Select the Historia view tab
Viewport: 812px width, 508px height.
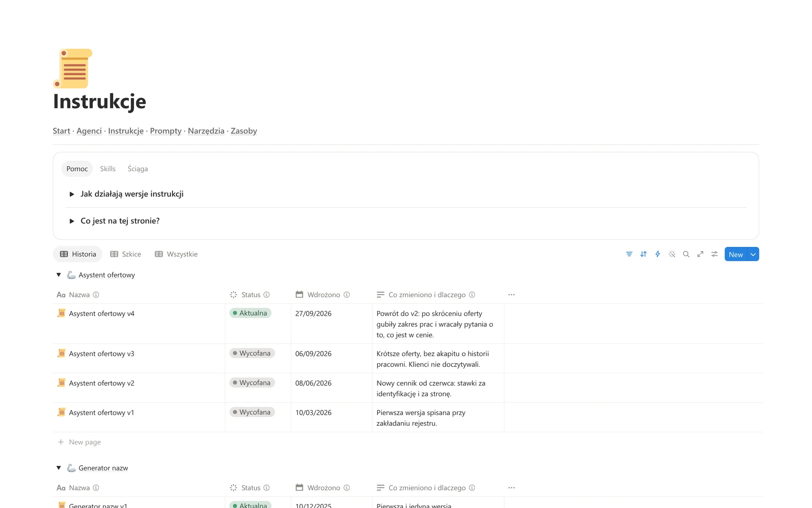click(x=78, y=254)
